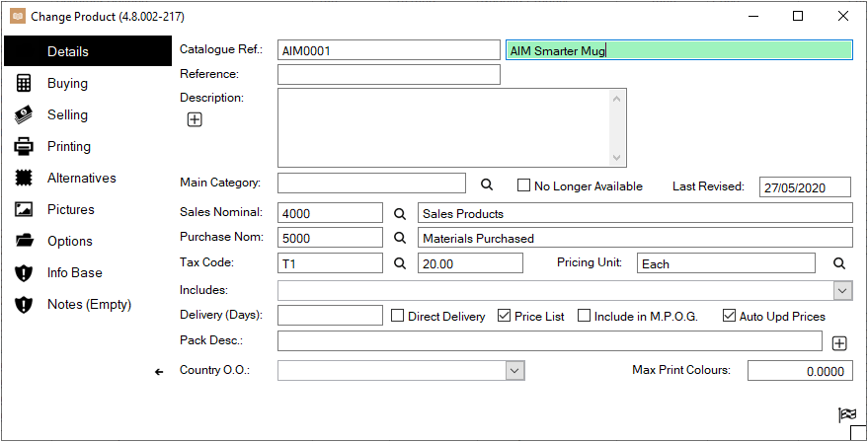Maximize the Change Product window
Screen dimensions: 868x442
coord(798,16)
